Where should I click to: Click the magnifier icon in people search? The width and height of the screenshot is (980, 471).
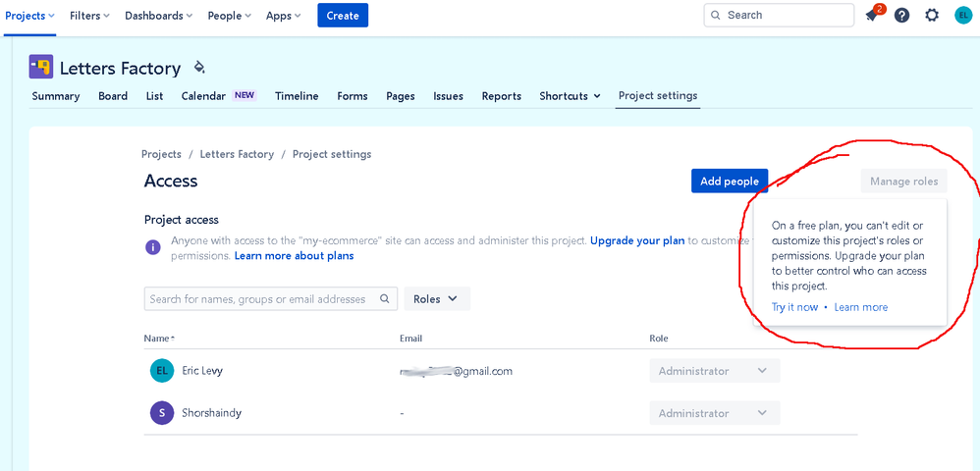(385, 298)
